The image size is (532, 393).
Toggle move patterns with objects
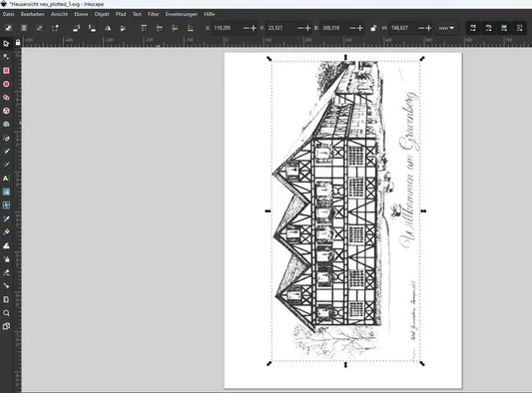point(519,28)
